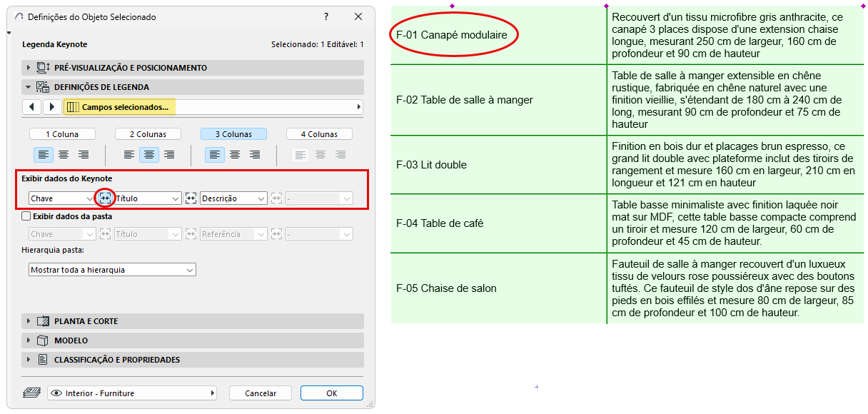Click the Classificação e Propriedades panel icon
The image size is (868, 414).
43,360
